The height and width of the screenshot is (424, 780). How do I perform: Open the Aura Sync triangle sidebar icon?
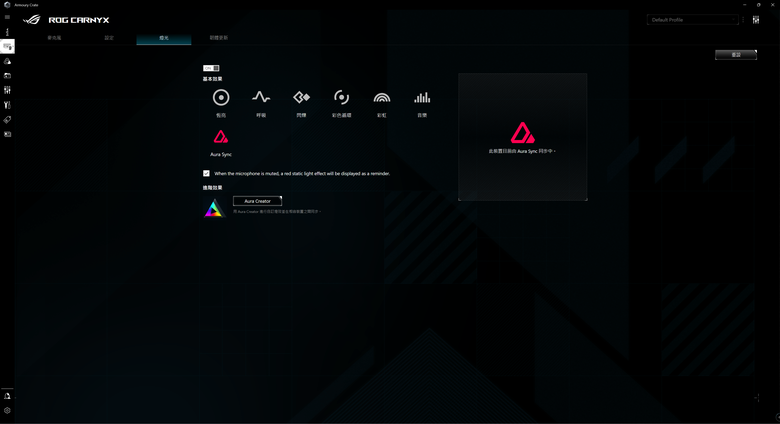pos(7,61)
